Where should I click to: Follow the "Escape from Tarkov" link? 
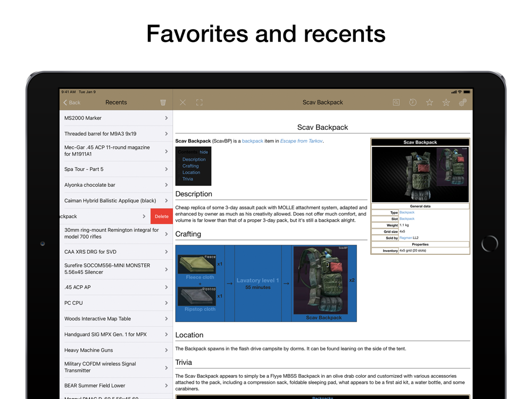click(301, 141)
